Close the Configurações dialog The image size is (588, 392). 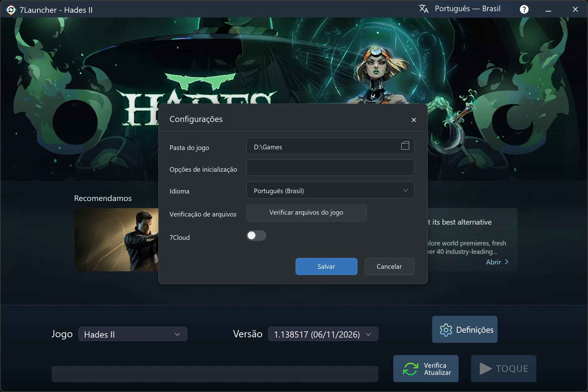[414, 120]
